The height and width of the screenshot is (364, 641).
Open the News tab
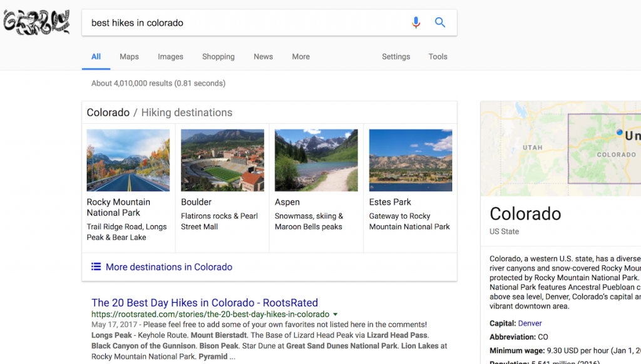(264, 57)
